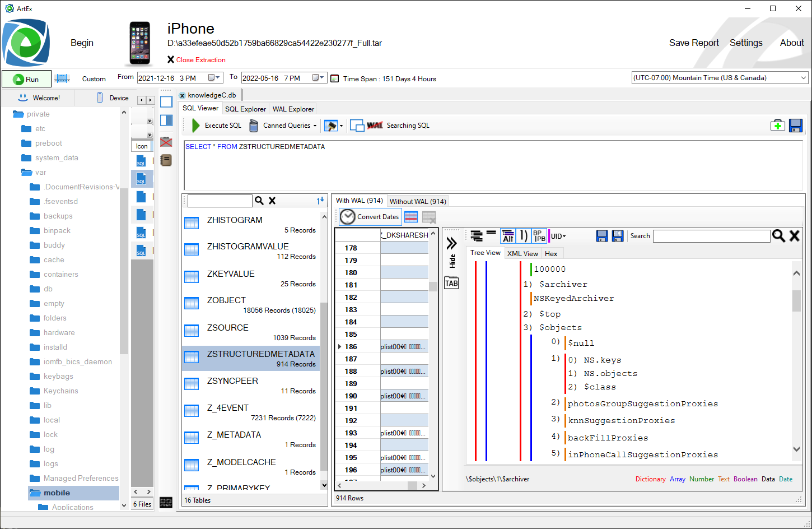
Task: Open the time zone combo box
Action: (720, 78)
